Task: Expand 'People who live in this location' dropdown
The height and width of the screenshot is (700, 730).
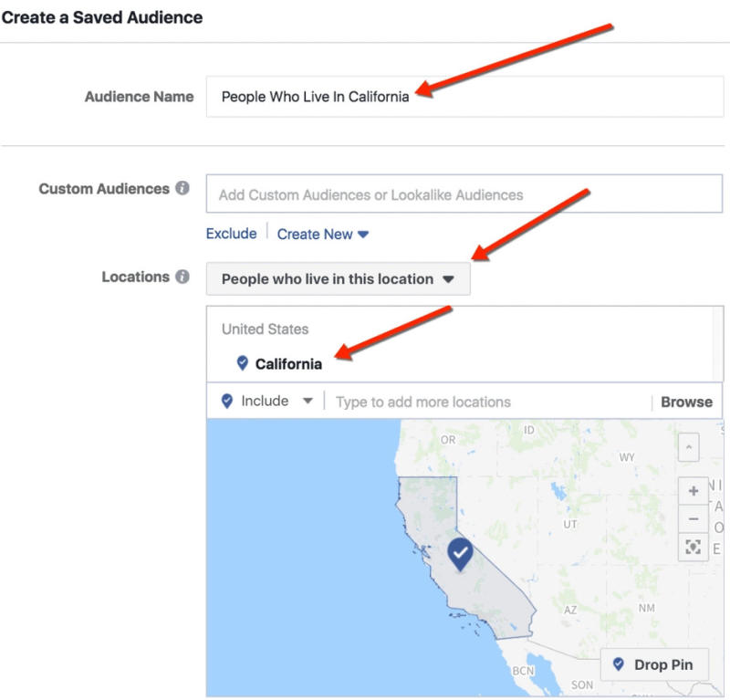Action: point(338,279)
